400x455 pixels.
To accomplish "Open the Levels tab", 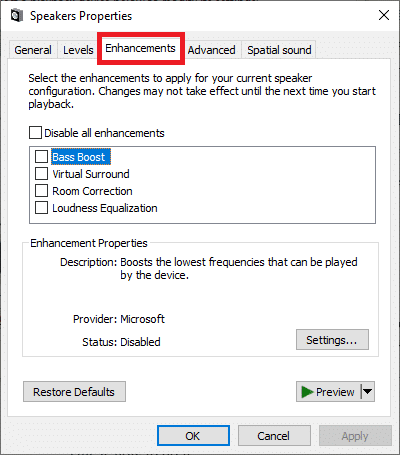I will 78,50.
